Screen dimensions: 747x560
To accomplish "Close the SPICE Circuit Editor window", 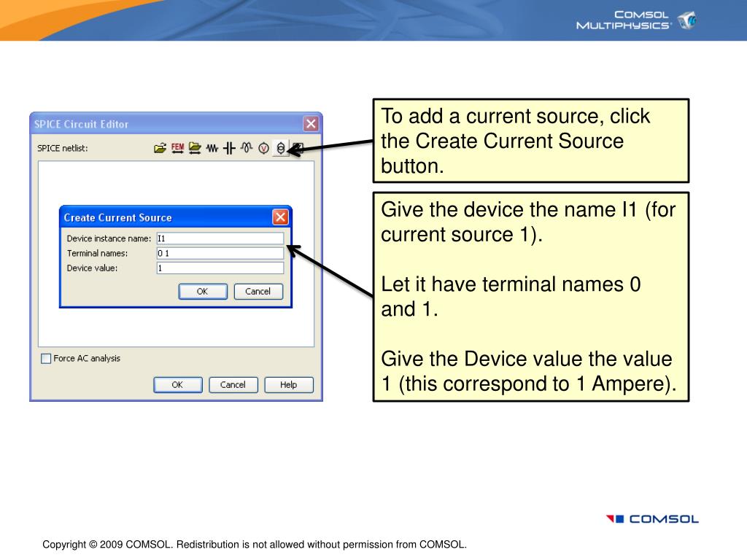I will point(311,124).
